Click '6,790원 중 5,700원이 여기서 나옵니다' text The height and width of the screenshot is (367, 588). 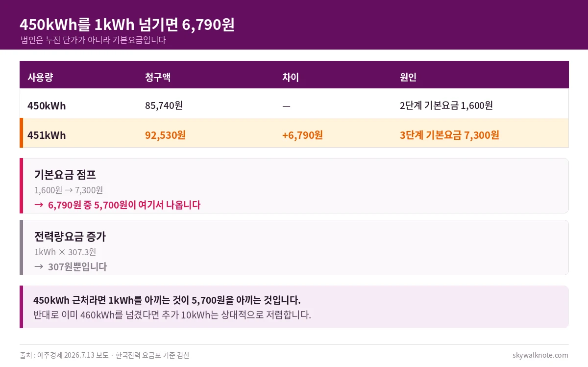[x=124, y=205]
